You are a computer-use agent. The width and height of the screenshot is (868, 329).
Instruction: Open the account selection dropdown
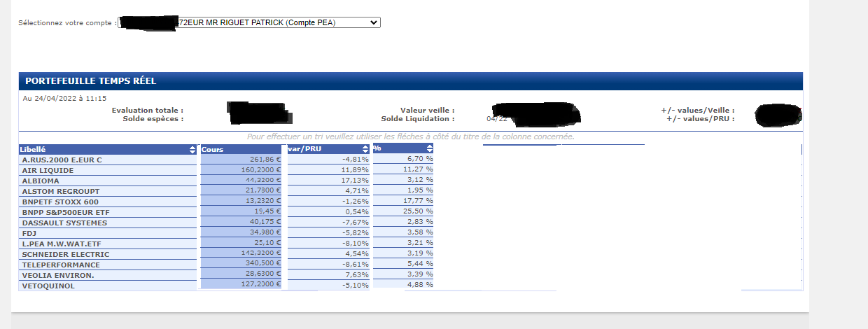249,22
